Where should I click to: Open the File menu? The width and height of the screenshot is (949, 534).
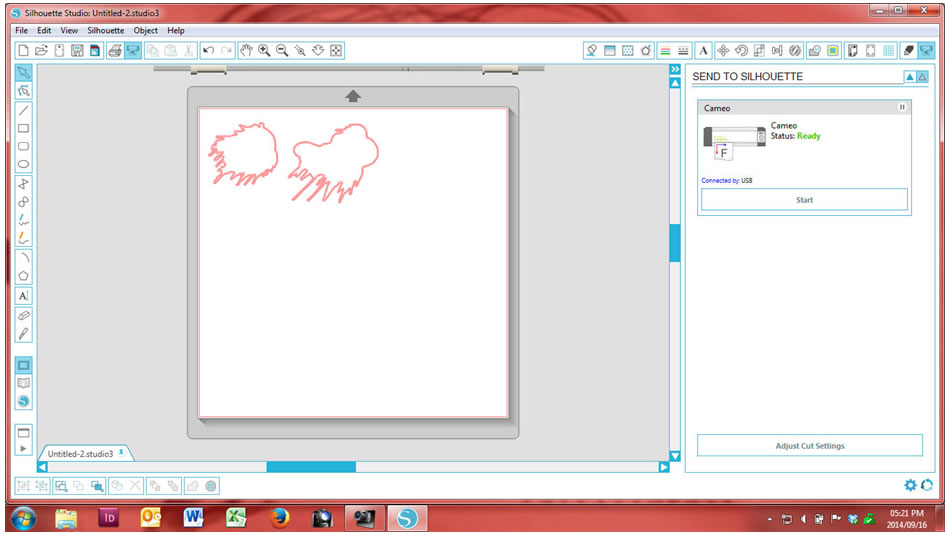[21, 30]
